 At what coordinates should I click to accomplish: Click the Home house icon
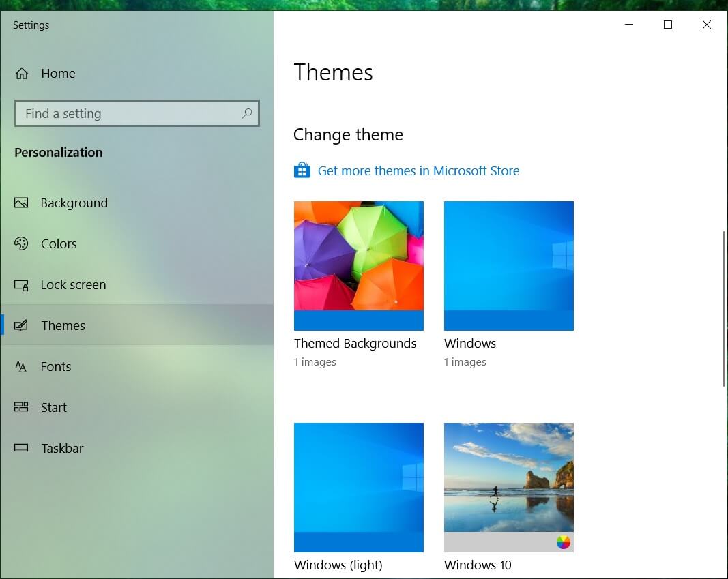(22, 73)
